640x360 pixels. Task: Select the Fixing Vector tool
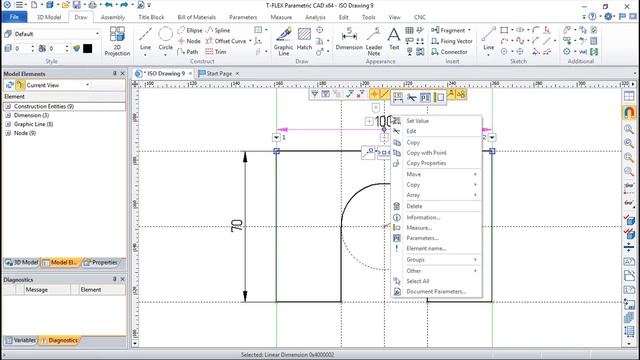(x=452, y=41)
